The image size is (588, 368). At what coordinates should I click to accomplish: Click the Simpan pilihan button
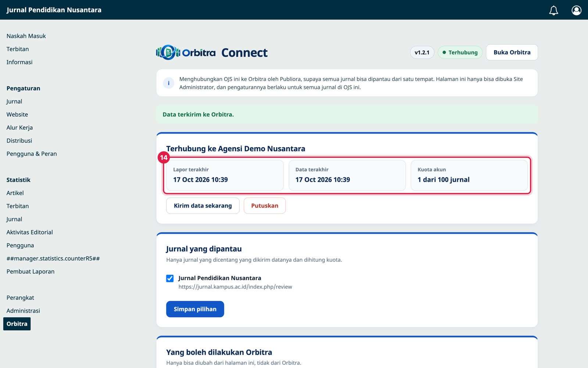[195, 309]
